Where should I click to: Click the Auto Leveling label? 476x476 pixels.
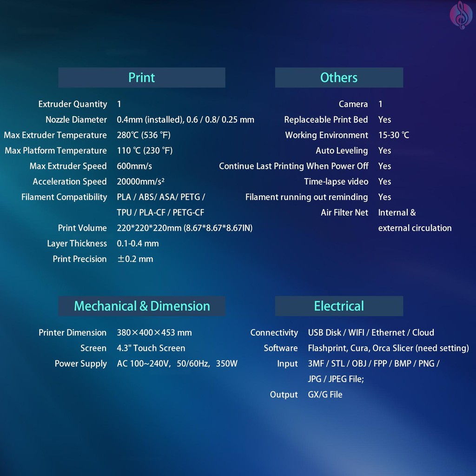click(x=342, y=151)
